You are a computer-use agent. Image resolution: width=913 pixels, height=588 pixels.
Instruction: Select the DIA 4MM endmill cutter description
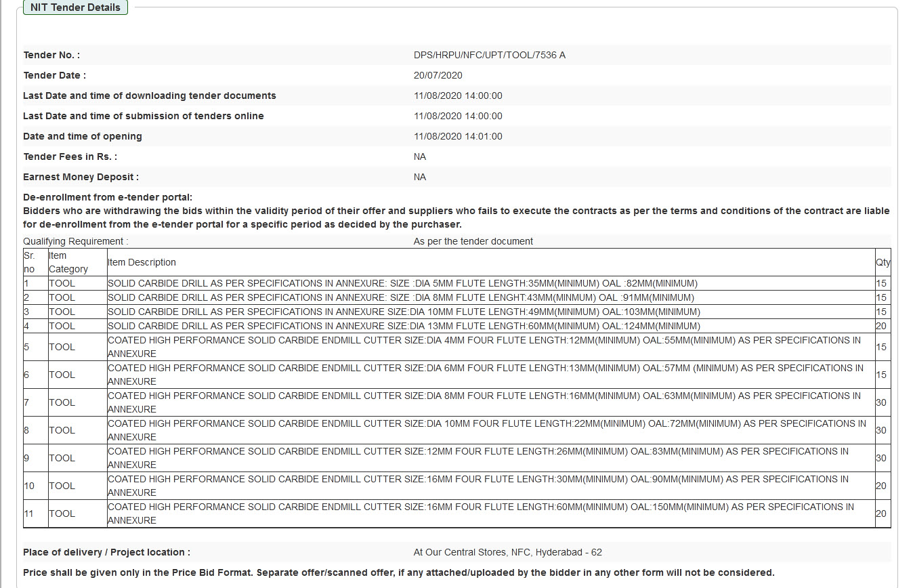[x=484, y=347]
